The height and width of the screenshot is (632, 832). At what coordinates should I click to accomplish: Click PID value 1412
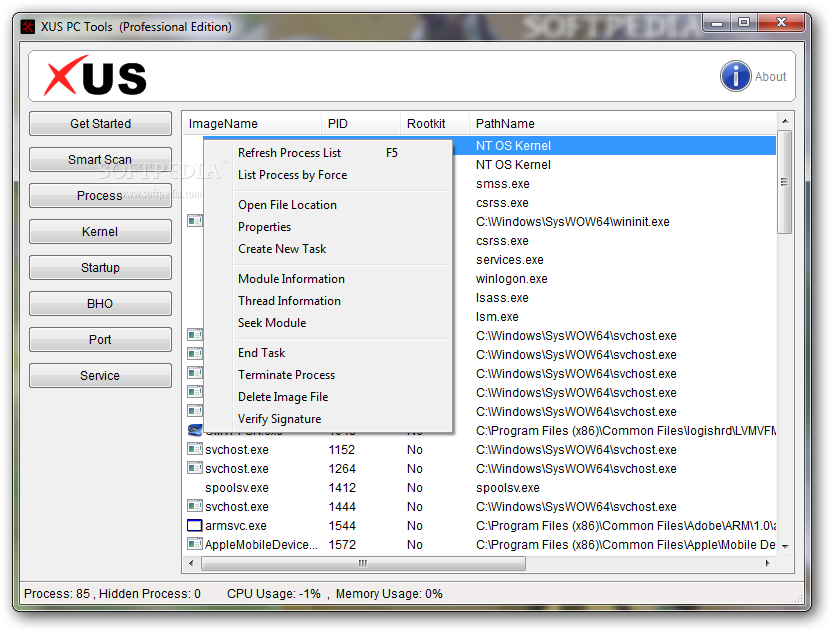[342, 488]
